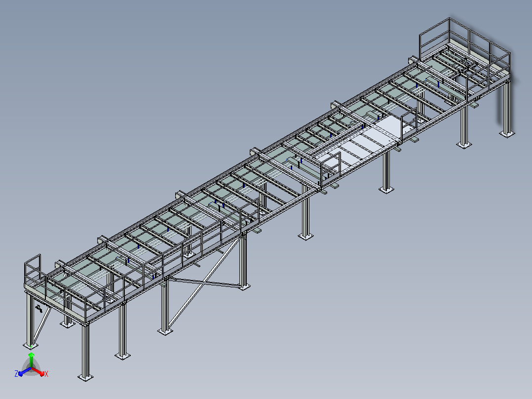Click the base plate of the middle walkway column
The image size is (532, 399).
(305, 237)
